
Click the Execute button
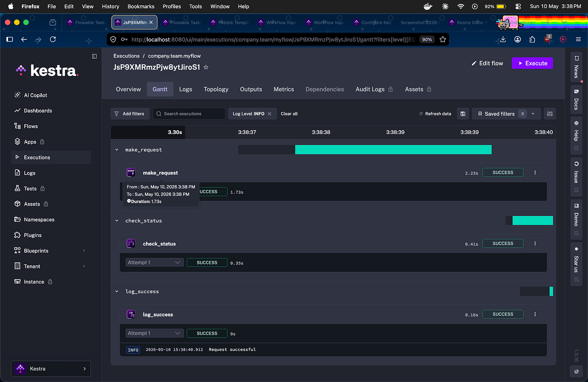(x=533, y=63)
